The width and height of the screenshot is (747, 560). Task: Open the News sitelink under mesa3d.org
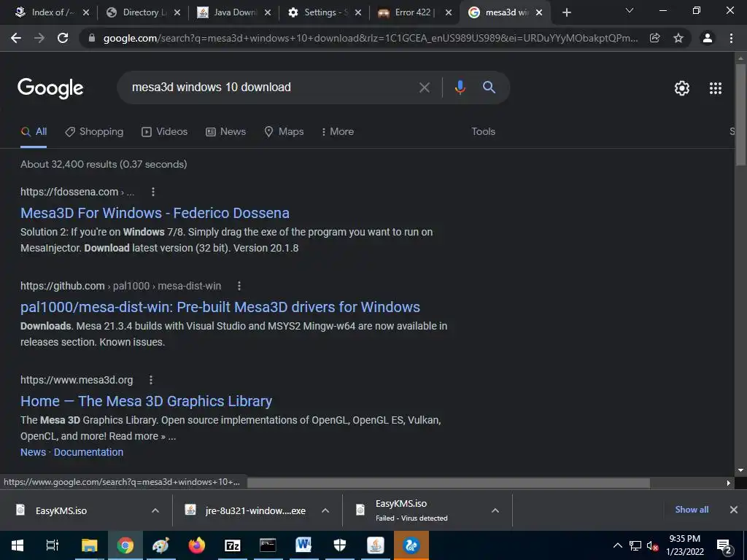pyautogui.click(x=33, y=452)
